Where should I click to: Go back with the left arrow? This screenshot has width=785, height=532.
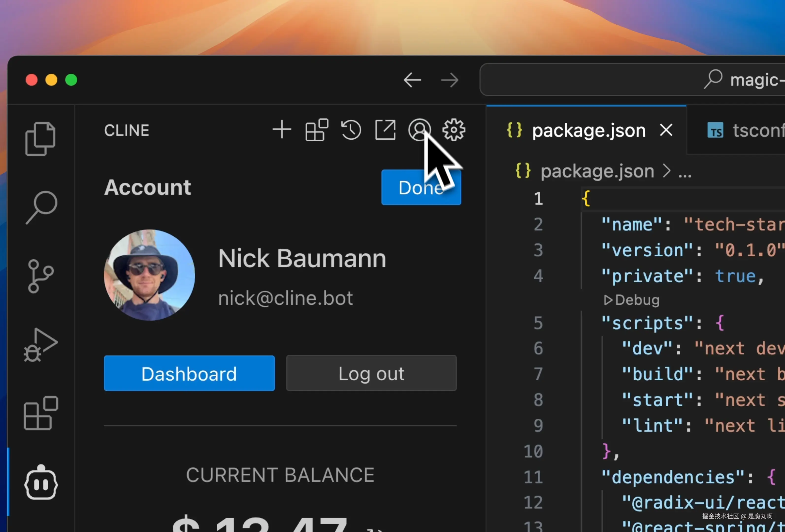click(x=412, y=80)
